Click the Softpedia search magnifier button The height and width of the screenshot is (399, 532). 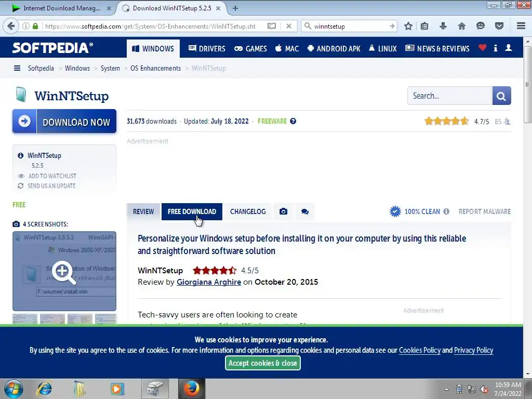point(501,96)
